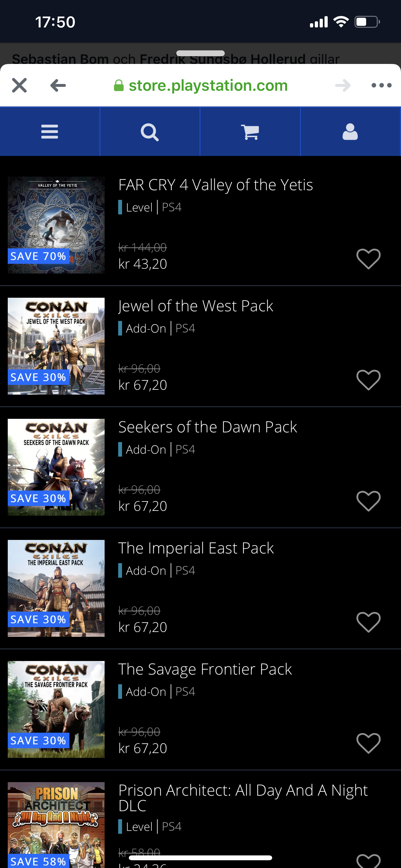Open the shopping cart
This screenshot has width=401, height=868.
pos(250,132)
